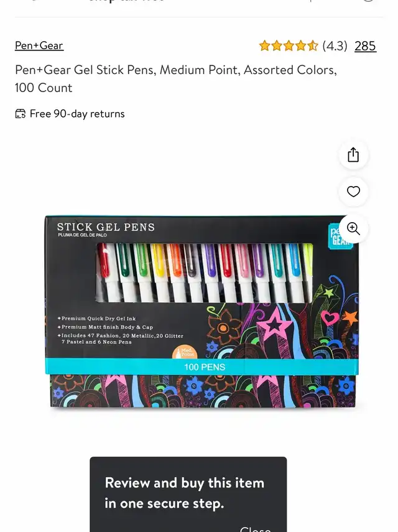The width and height of the screenshot is (398, 532).
Task: Add item to favorites with heart icon
Action: coord(353,192)
